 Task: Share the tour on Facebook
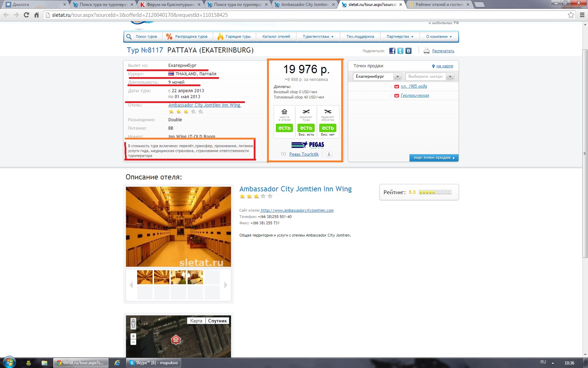(x=392, y=51)
